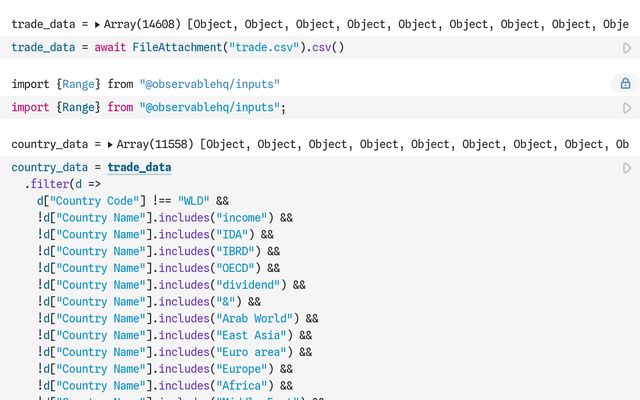Click the "dividend" includes line
This screenshot has width=640, height=400.
point(170,285)
